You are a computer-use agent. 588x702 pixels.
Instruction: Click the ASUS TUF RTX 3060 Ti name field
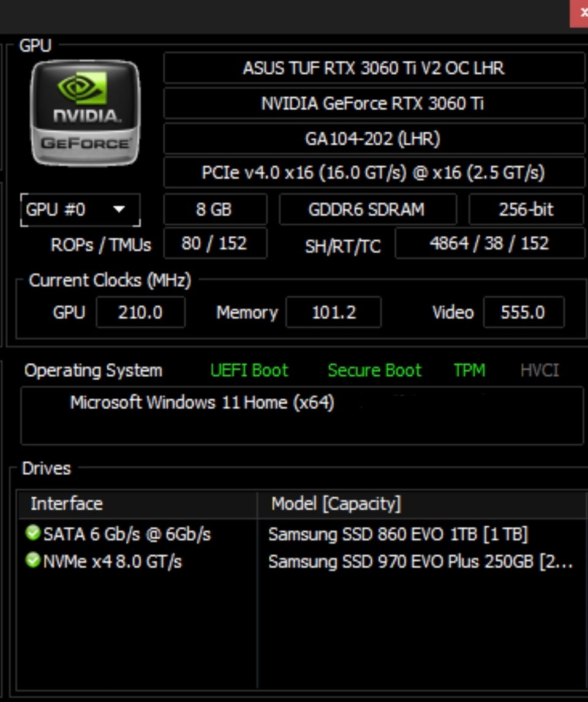point(374,68)
